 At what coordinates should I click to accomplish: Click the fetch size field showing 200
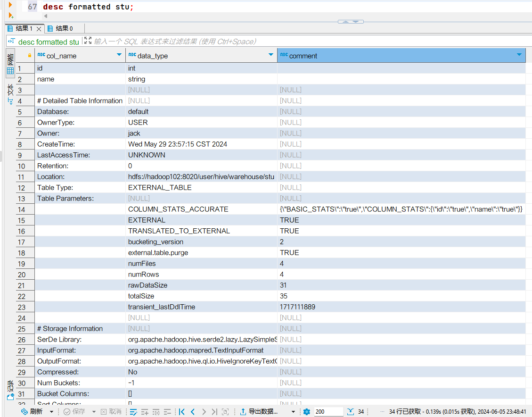pos(328,412)
